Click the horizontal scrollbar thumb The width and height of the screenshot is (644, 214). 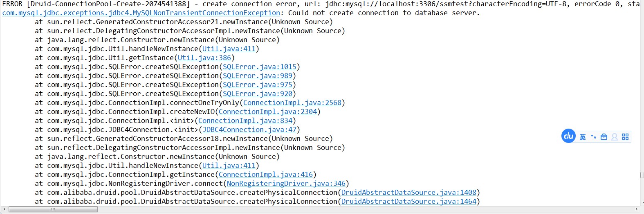pos(53,210)
